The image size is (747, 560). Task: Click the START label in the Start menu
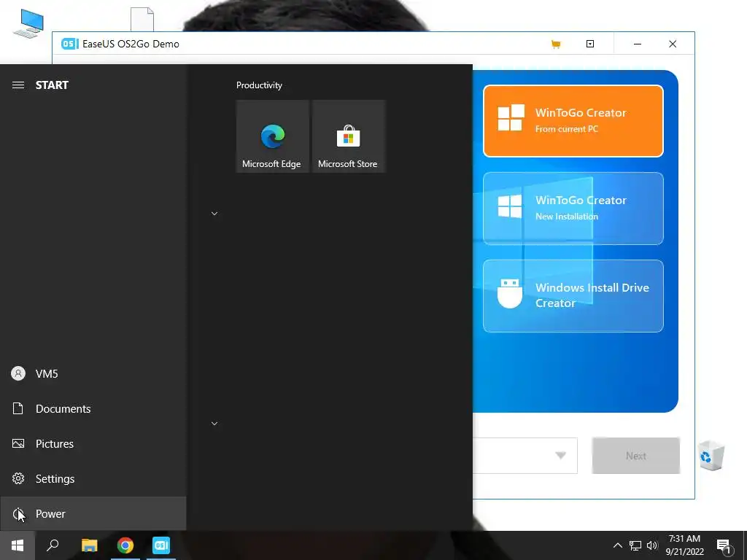tap(52, 85)
